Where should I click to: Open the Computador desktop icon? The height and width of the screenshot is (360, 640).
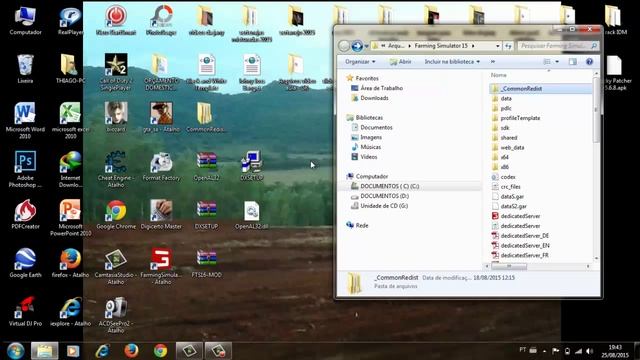pyautogui.click(x=25, y=21)
